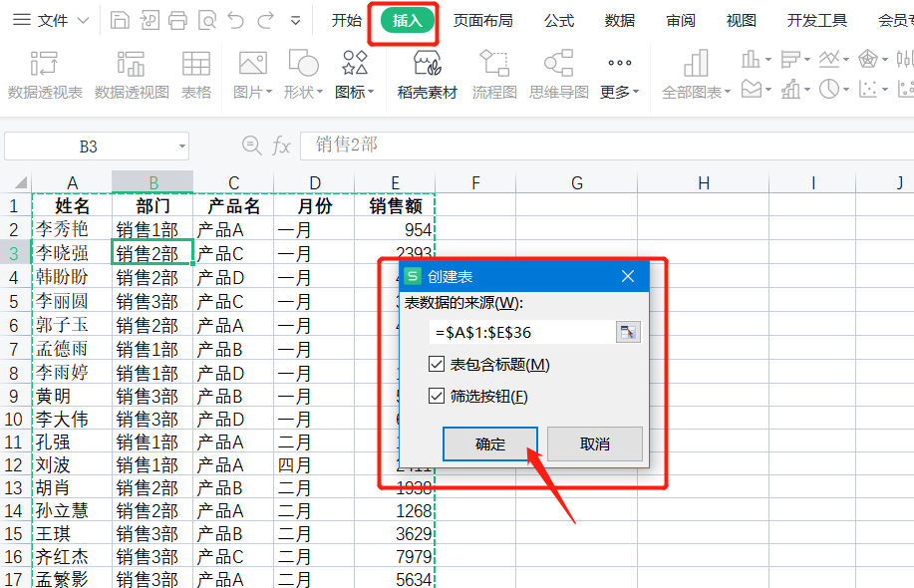Switch to the 开始 tab
This screenshot has width=914, height=588.
click(346, 20)
